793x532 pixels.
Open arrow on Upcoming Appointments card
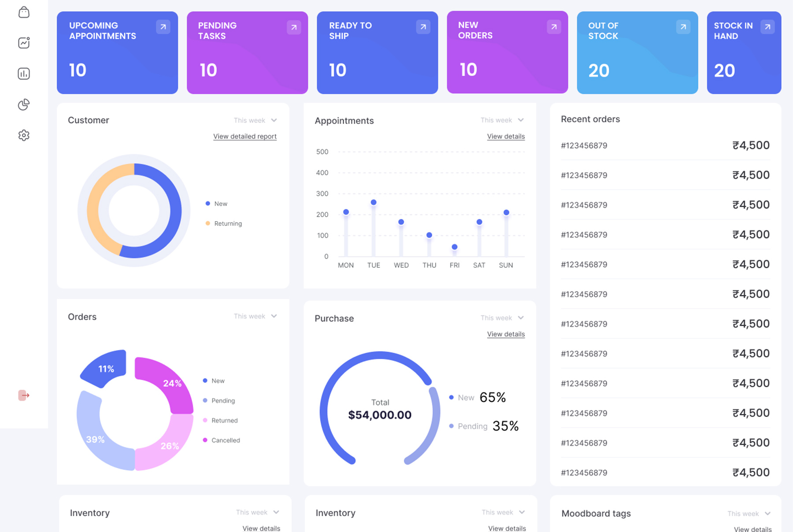163,27
